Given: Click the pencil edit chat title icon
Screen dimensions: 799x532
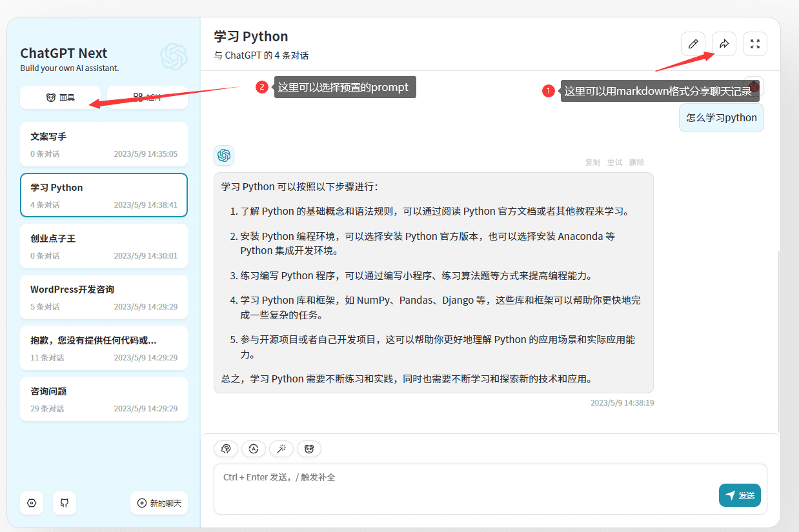Looking at the screenshot, I should point(693,44).
